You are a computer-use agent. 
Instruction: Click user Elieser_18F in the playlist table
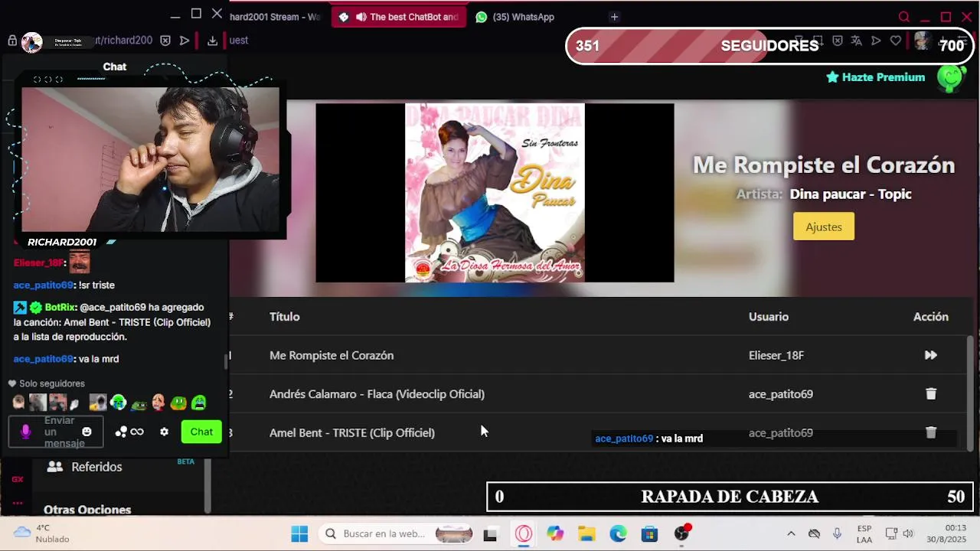(776, 355)
